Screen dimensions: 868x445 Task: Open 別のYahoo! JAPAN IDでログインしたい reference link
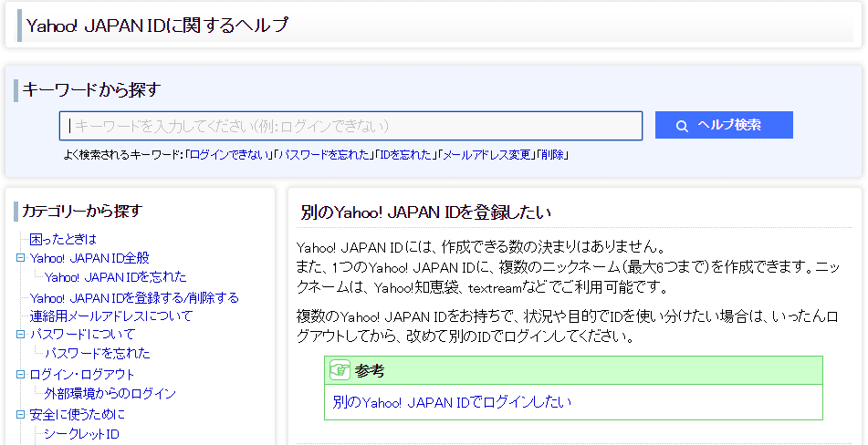[x=452, y=402]
